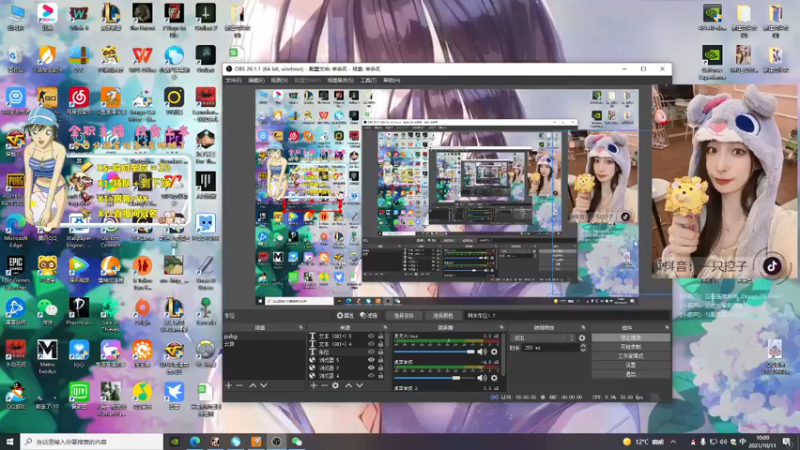The height and width of the screenshot is (450, 800).
Task: Mute the first audio mixer channel speaker
Action: tap(481, 351)
